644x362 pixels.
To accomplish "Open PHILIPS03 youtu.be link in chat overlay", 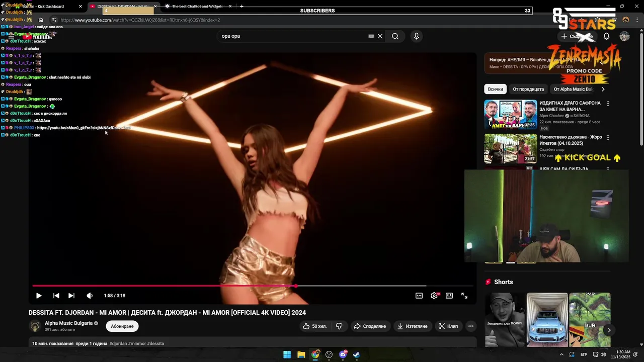I will coord(84,128).
